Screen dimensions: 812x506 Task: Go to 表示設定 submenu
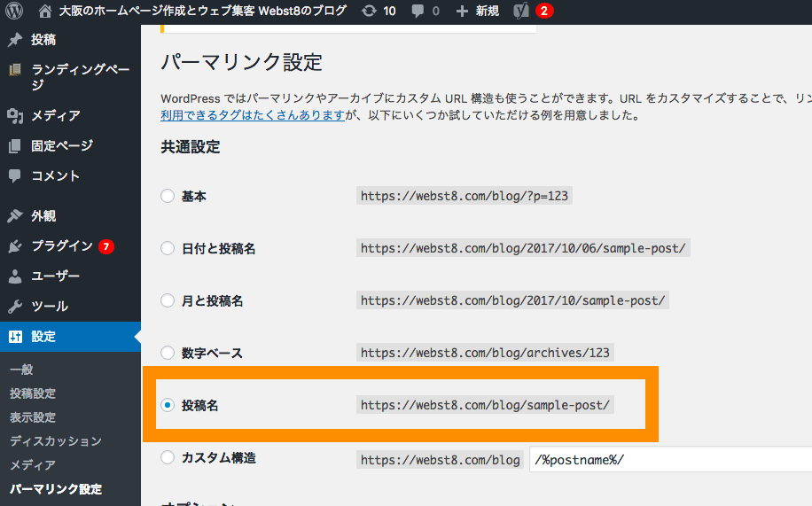(x=33, y=416)
